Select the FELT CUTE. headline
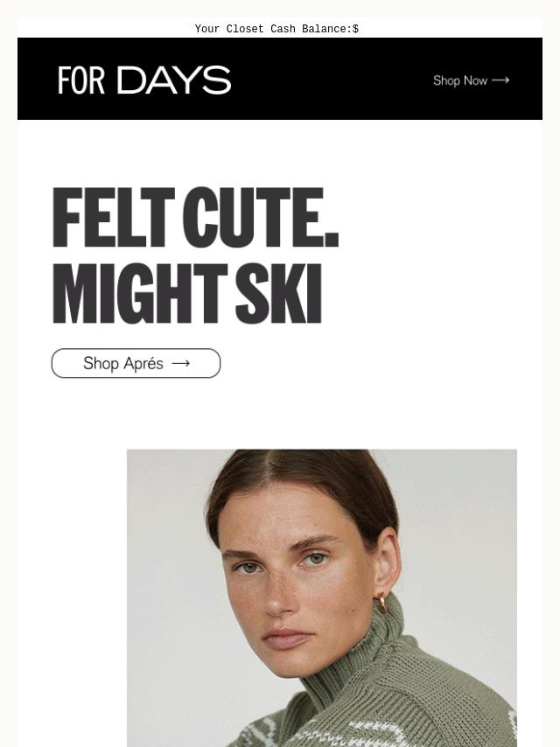The image size is (560, 747). [195, 217]
